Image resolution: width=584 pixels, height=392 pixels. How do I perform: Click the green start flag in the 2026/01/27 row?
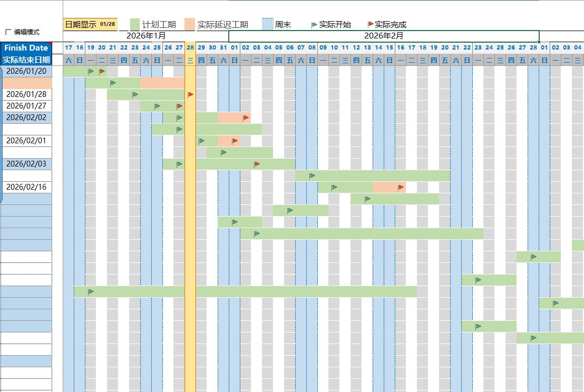point(157,106)
